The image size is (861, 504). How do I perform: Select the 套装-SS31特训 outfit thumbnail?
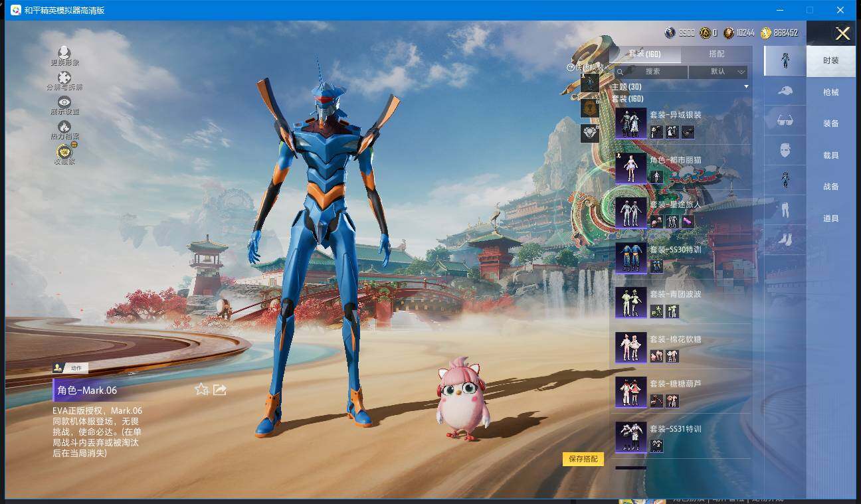click(x=631, y=438)
